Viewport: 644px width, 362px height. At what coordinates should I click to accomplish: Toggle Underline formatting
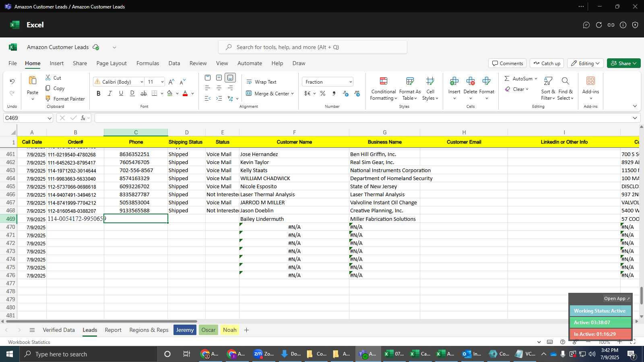click(121, 93)
